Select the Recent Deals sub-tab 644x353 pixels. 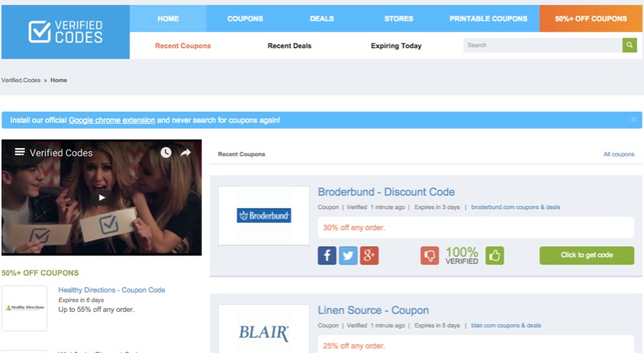(289, 46)
